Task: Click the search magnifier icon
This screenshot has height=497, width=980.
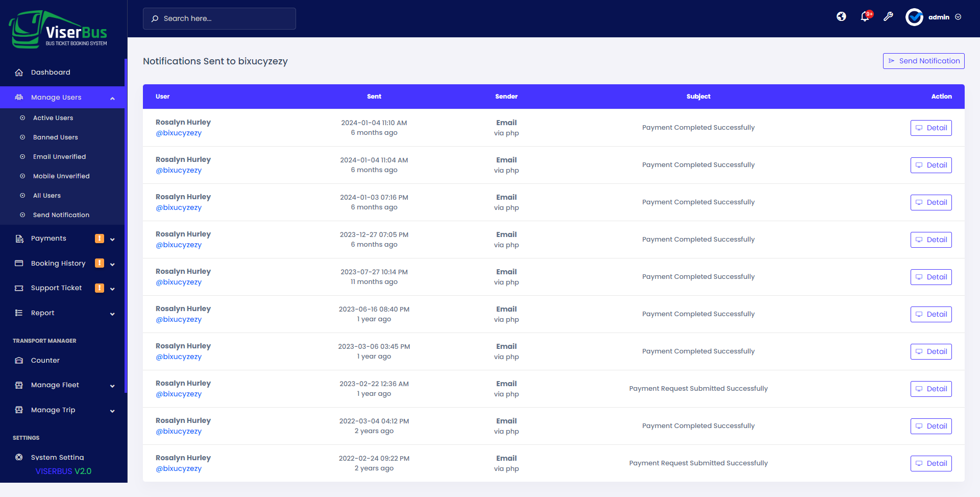Action: coord(155,18)
